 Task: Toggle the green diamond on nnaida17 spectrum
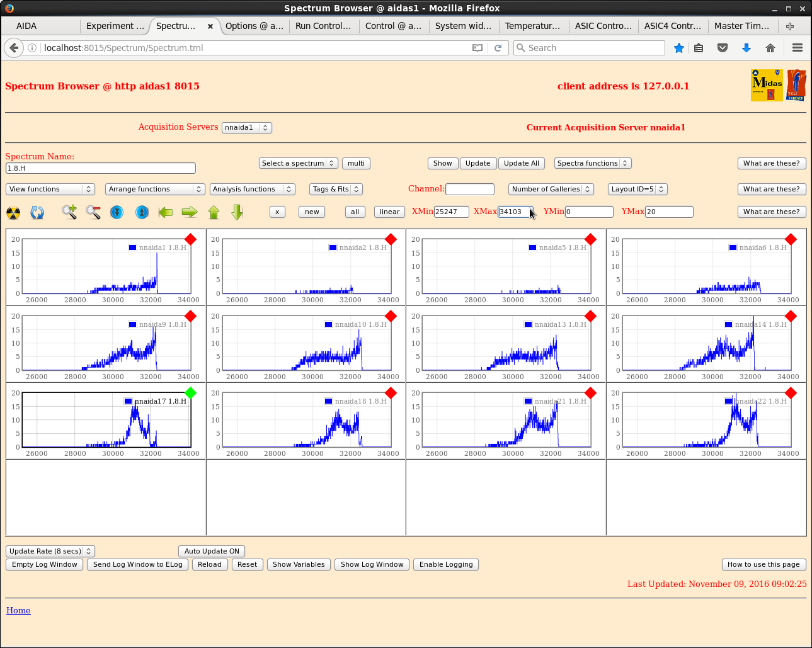(191, 393)
